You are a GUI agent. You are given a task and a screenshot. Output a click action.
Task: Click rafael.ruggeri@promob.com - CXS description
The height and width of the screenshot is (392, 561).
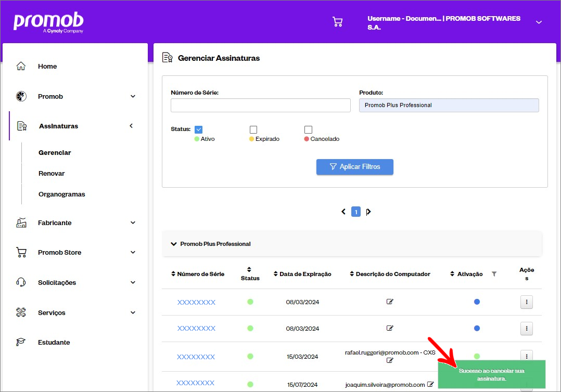point(390,352)
